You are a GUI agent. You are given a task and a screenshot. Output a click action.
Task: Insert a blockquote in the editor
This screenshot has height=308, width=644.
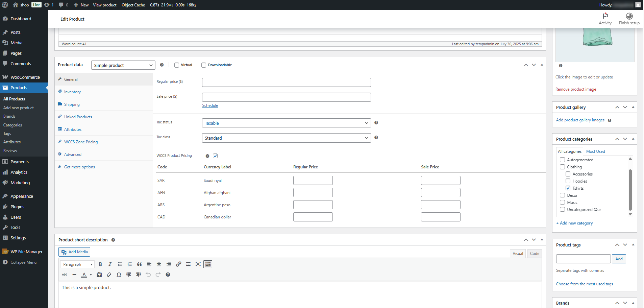(x=139, y=264)
